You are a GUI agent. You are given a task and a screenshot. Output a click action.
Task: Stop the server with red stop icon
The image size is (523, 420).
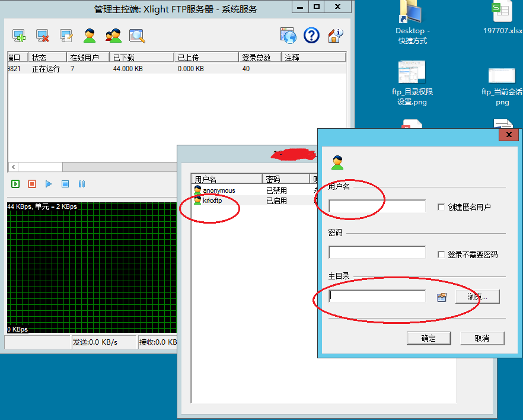coord(32,184)
